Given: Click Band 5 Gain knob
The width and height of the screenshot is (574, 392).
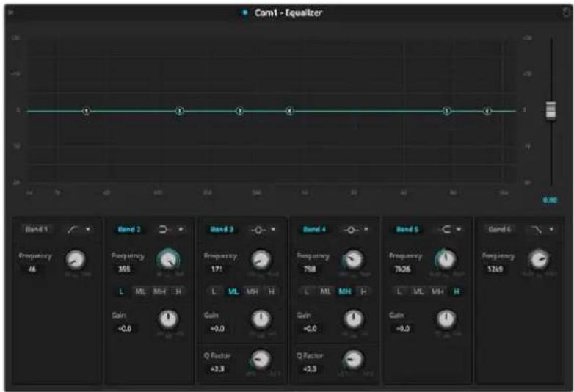Looking at the screenshot, I should (x=446, y=319).
